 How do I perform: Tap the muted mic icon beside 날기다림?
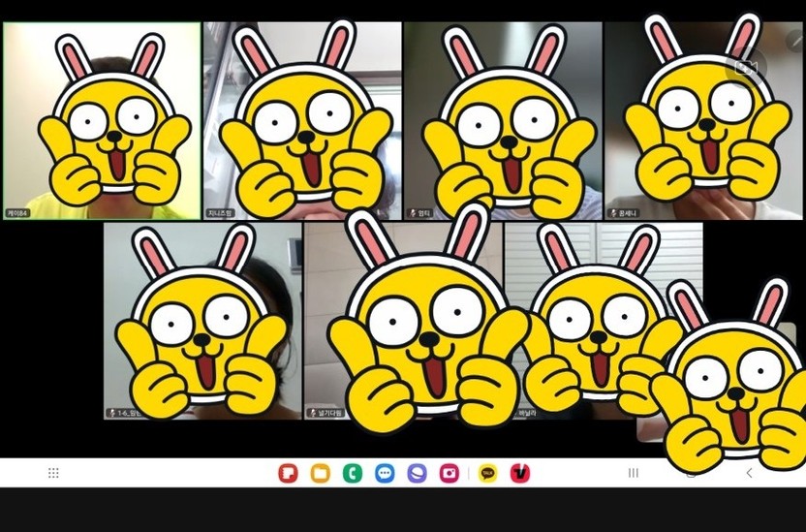tap(312, 413)
